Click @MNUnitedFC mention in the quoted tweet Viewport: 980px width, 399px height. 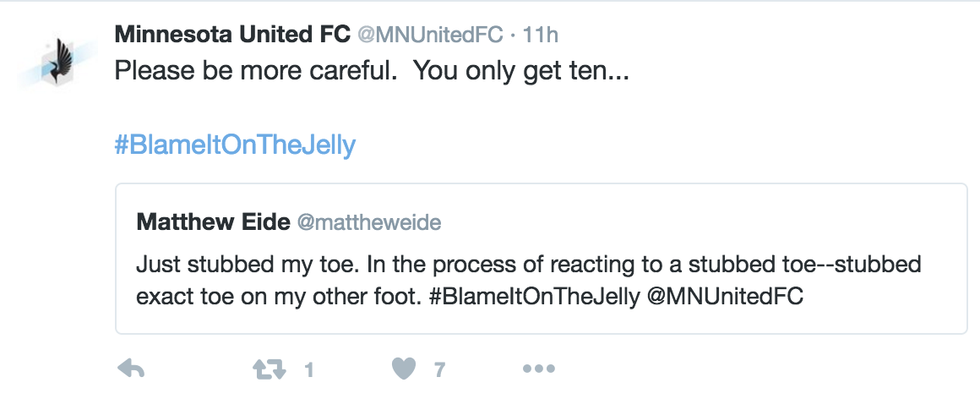click(x=725, y=297)
